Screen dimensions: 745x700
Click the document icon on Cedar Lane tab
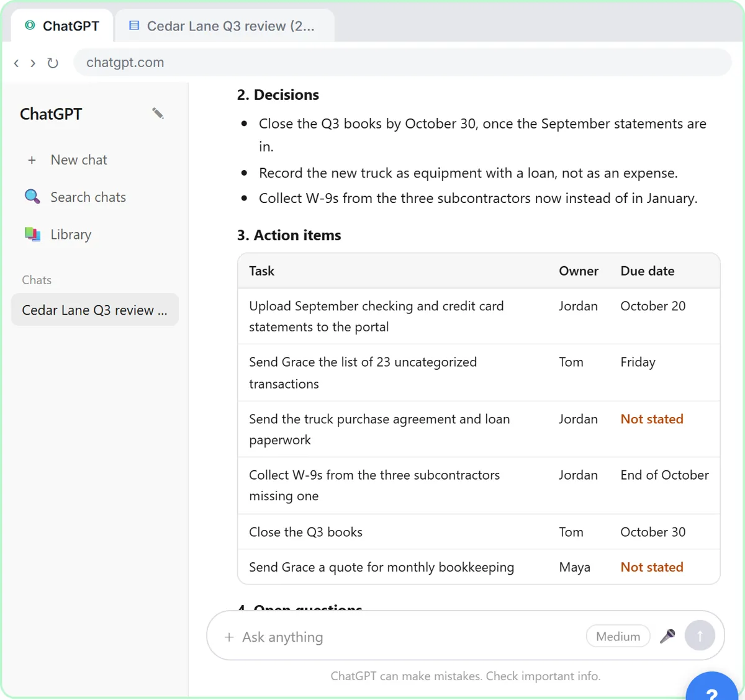pos(134,25)
